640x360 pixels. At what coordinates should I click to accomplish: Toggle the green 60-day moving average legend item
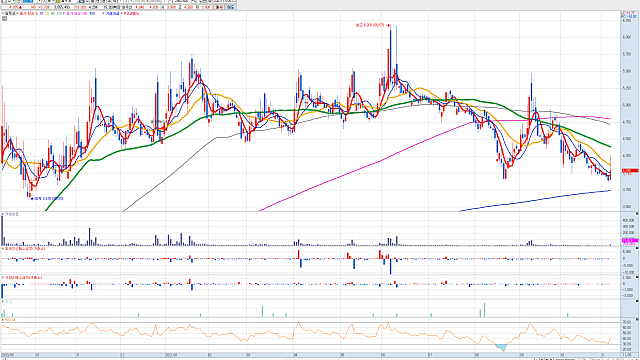point(53,13)
